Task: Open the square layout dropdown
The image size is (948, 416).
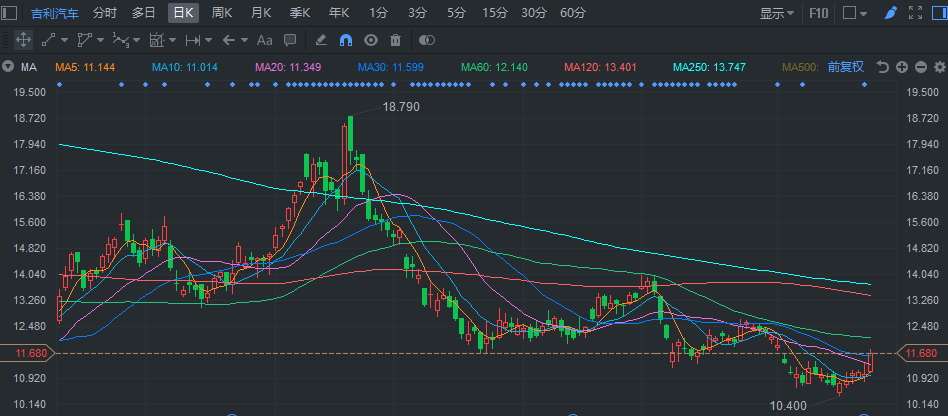Action: 855,13
